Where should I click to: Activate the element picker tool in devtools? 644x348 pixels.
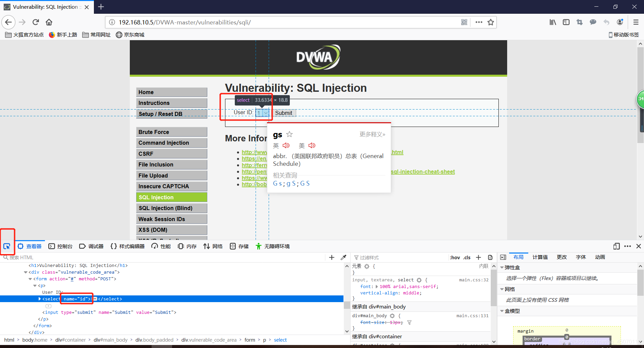tap(7, 247)
